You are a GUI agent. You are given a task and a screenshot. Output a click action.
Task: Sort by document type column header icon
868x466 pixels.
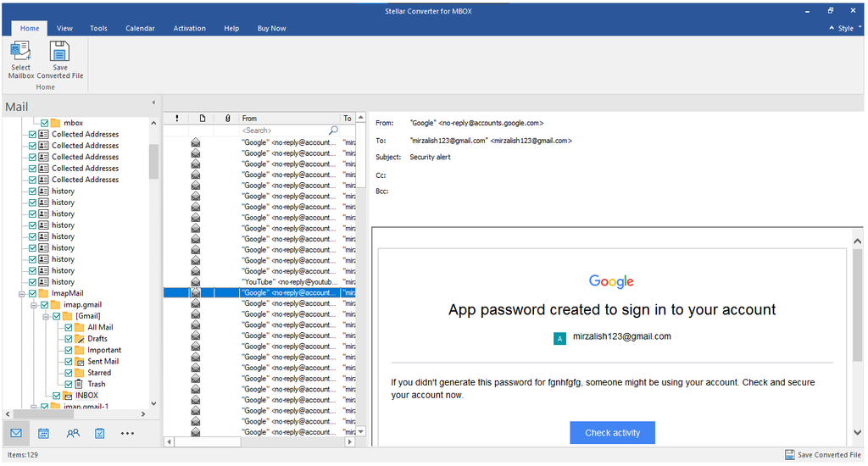(x=203, y=118)
